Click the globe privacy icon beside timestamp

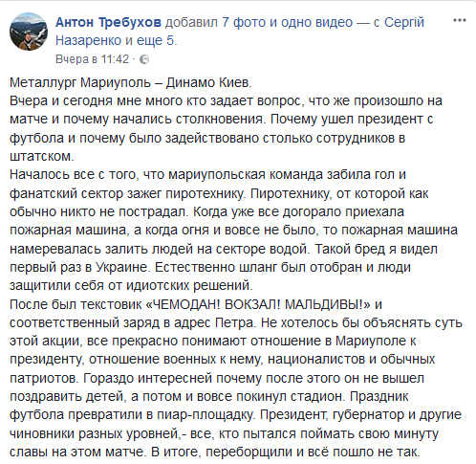144,59
